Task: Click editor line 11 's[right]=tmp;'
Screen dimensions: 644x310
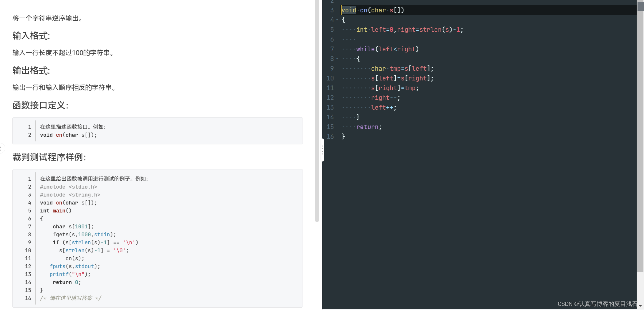Action: tap(395, 88)
